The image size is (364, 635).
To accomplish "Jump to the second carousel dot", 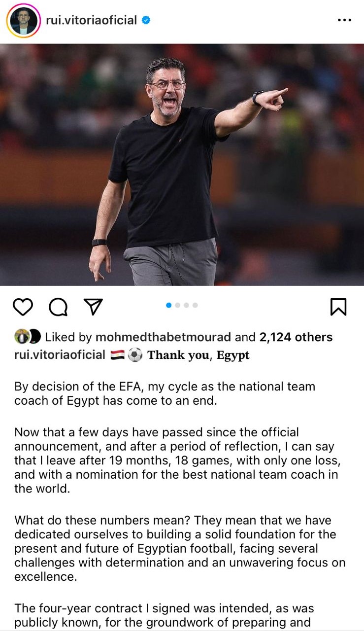I will click(178, 305).
